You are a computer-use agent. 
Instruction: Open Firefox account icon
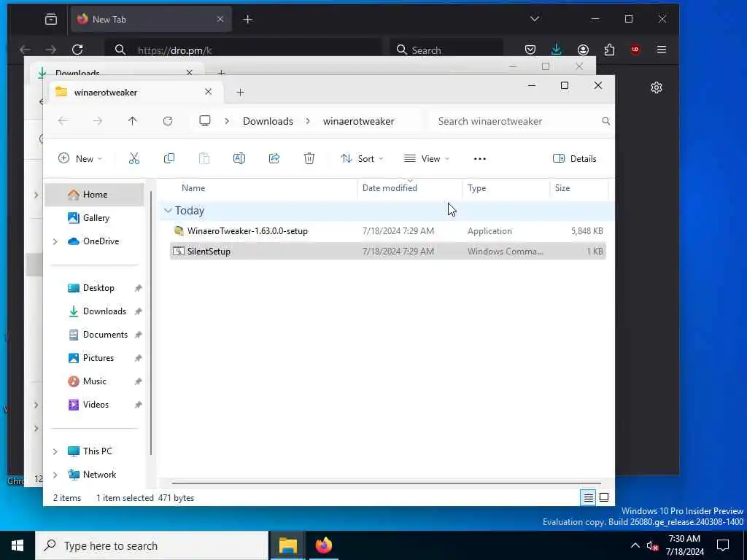[583, 50]
